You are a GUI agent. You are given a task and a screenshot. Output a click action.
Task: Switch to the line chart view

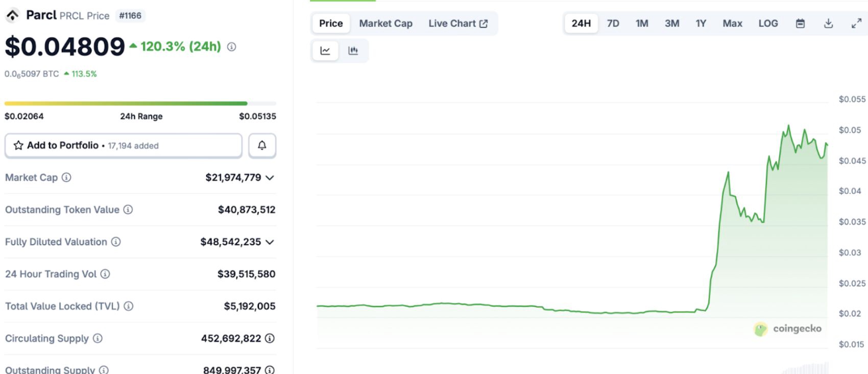tap(325, 51)
